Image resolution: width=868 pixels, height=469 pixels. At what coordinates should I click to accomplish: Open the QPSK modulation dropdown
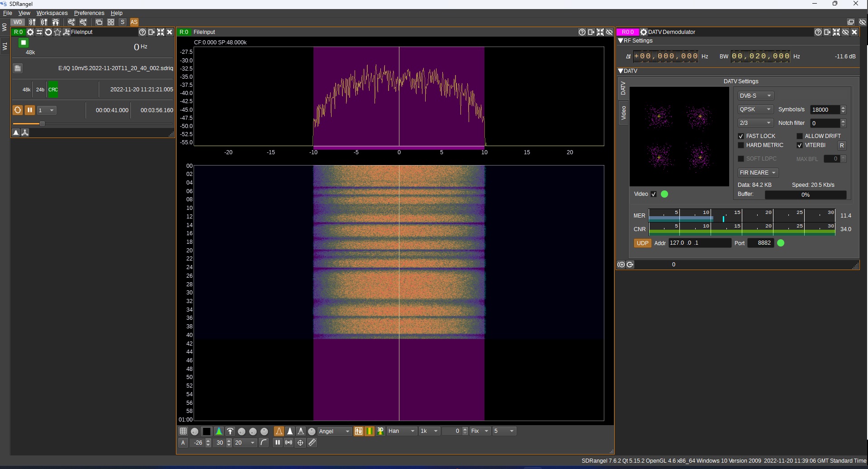(x=755, y=109)
